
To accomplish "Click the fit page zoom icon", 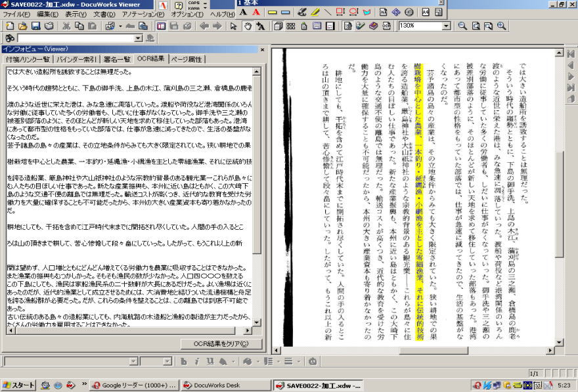I will tap(476, 26).
